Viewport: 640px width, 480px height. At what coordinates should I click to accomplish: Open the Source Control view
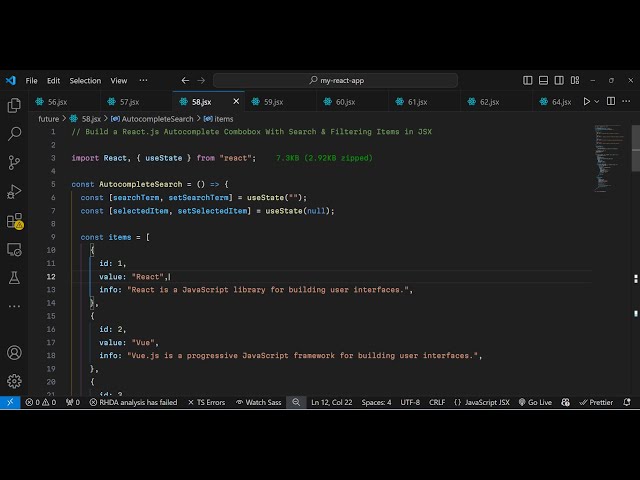coord(14,162)
